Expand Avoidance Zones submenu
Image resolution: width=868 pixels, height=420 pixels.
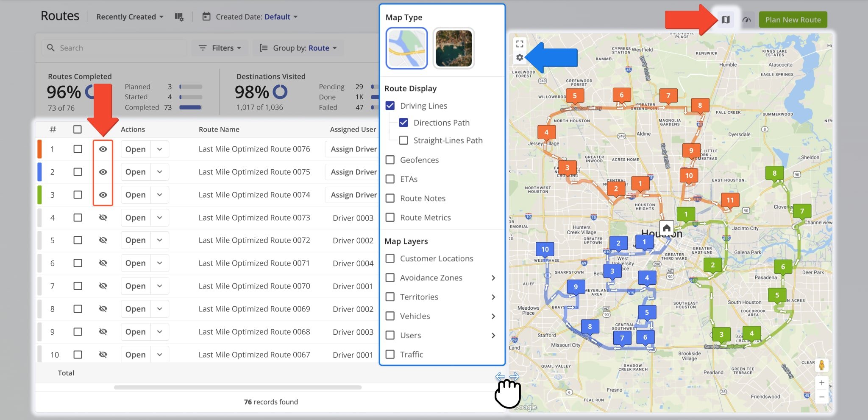click(493, 278)
